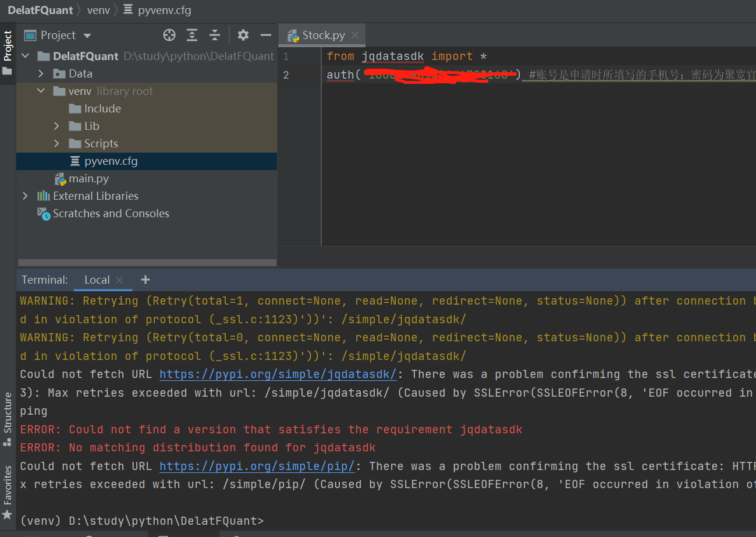The height and width of the screenshot is (537, 756).
Task: Collapse the venv folder
Action: 41,91
